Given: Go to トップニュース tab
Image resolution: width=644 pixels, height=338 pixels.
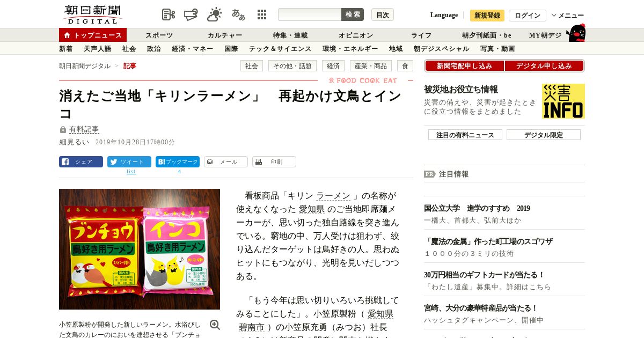Looking at the screenshot, I should pos(93,35).
